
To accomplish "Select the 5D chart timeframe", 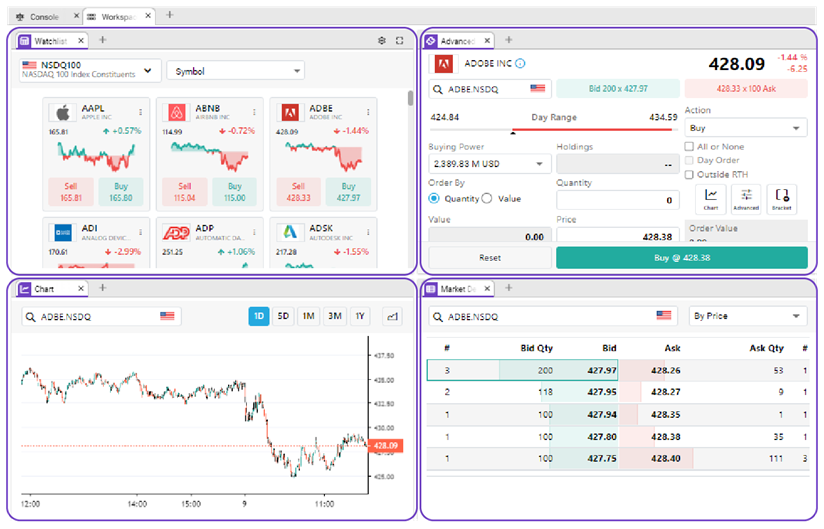I will pyautogui.click(x=284, y=316).
